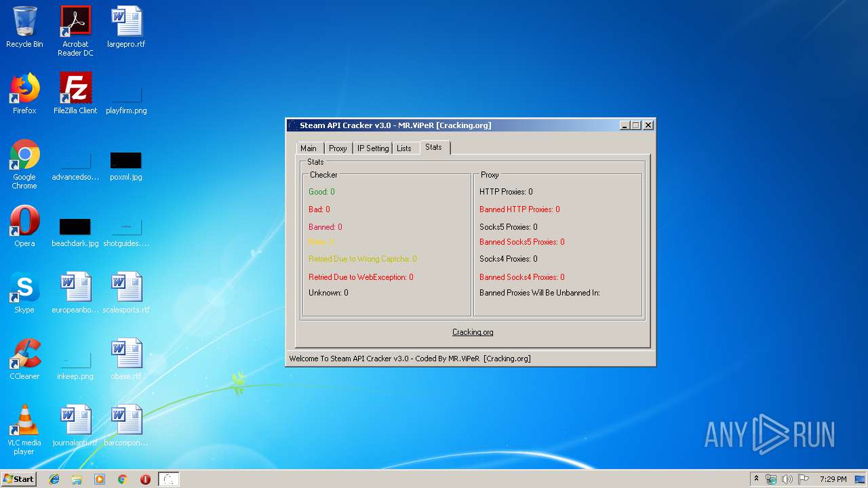Select scalesports.rtf document icon
Viewport: 868px width, 488px height.
(x=126, y=293)
